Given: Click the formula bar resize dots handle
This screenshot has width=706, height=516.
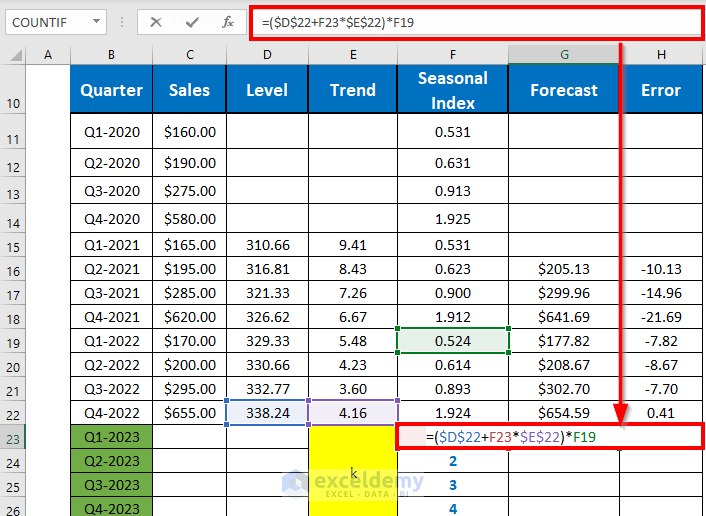Looking at the screenshot, I should [x=122, y=21].
